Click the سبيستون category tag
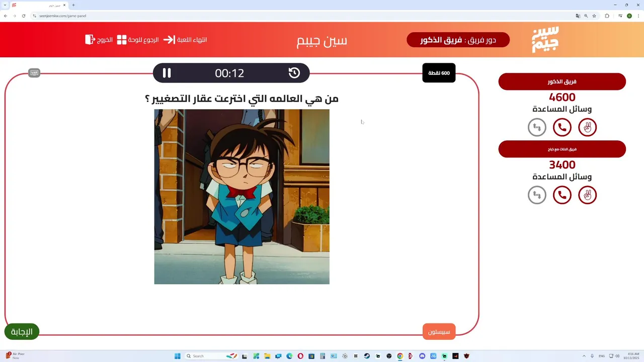Viewport: 644px width, 362px height. 439,332
